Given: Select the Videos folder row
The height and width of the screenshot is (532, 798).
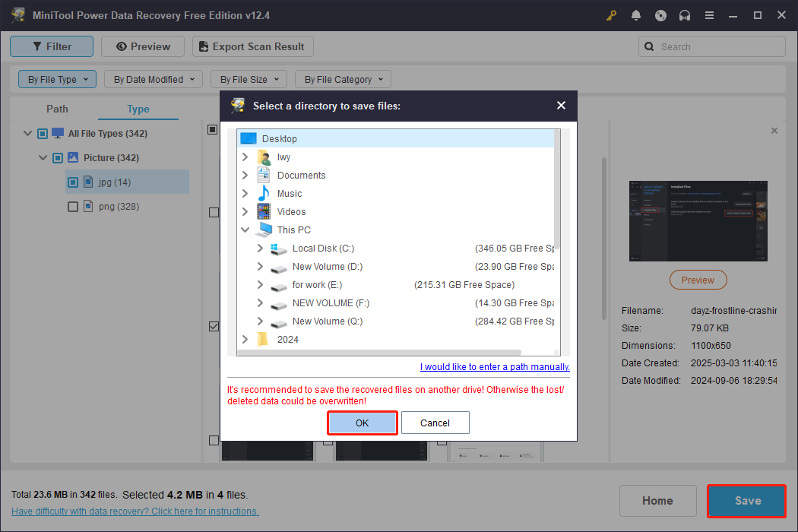Looking at the screenshot, I should point(396,212).
